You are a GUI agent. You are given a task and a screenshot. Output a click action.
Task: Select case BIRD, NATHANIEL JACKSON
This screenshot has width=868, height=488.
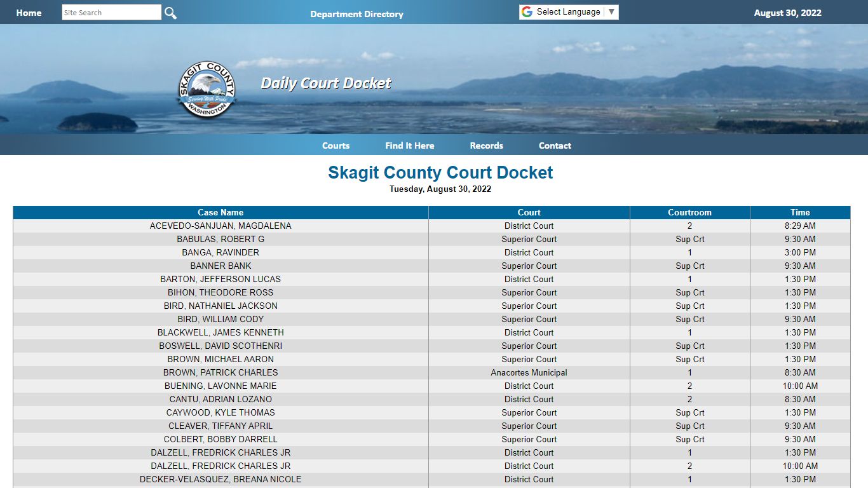(x=220, y=306)
